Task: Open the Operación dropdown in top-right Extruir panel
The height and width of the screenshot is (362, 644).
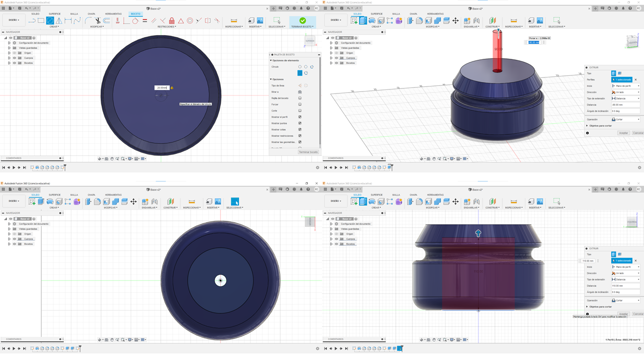Action: pyautogui.click(x=625, y=119)
